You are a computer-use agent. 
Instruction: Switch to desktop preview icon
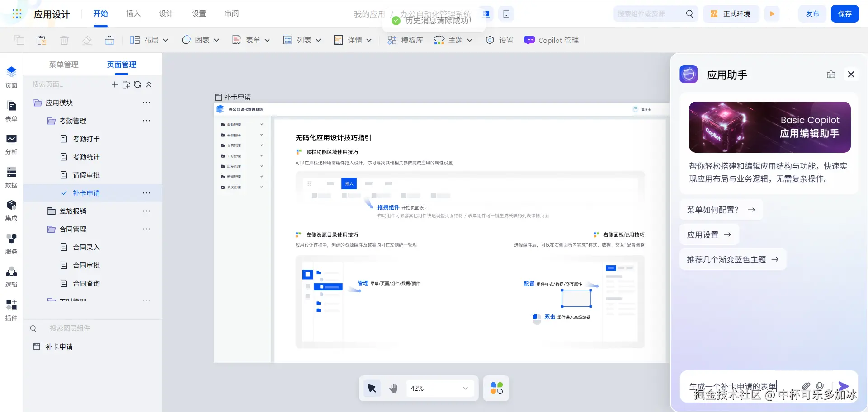[x=486, y=14]
